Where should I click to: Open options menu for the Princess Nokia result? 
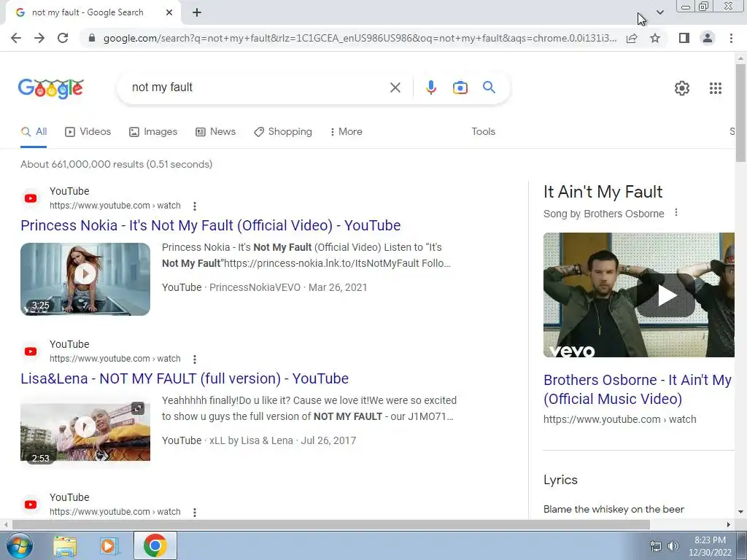(194, 206)
